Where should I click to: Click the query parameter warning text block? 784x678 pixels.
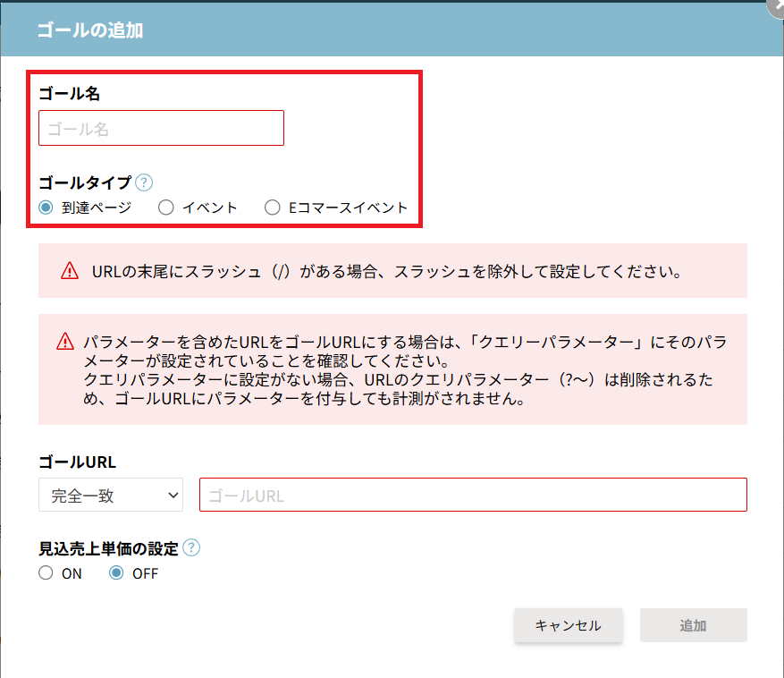(x=405, y=369)
